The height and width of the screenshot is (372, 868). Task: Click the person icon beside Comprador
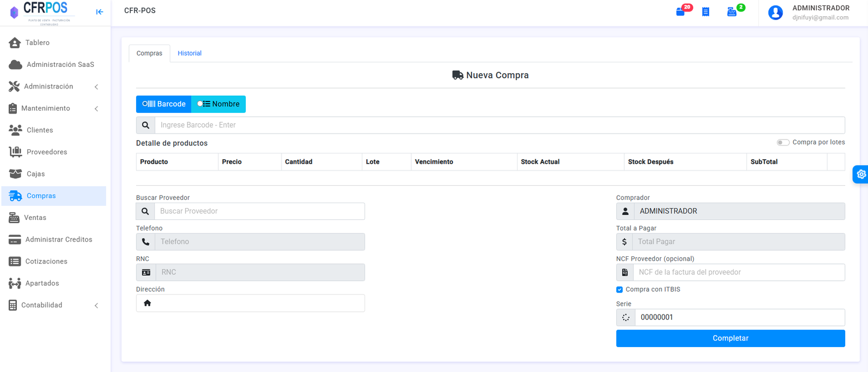click(625, 211)
